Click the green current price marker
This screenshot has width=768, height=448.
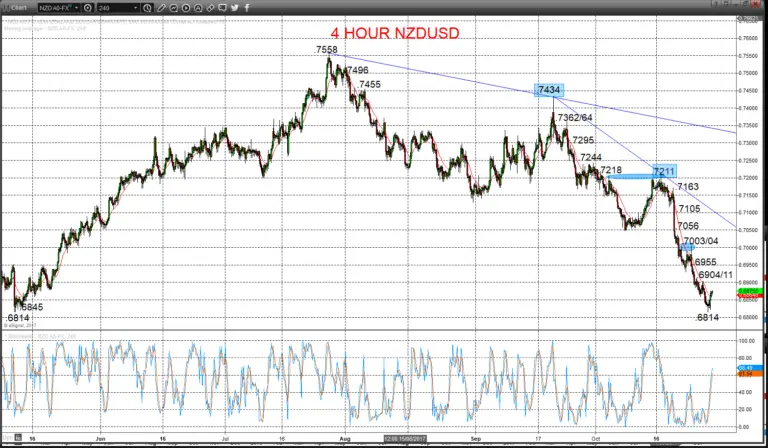tap(749, 291)
